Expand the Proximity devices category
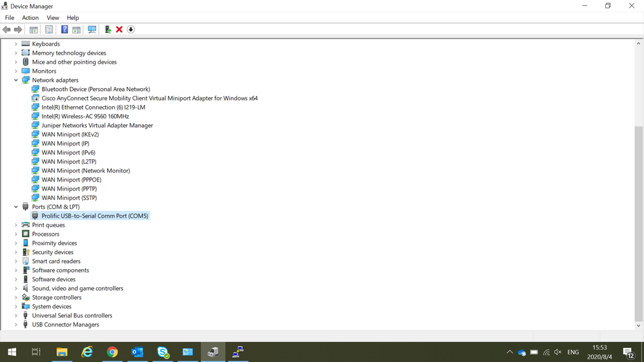 pyautogui.click(x=16, y=243)
